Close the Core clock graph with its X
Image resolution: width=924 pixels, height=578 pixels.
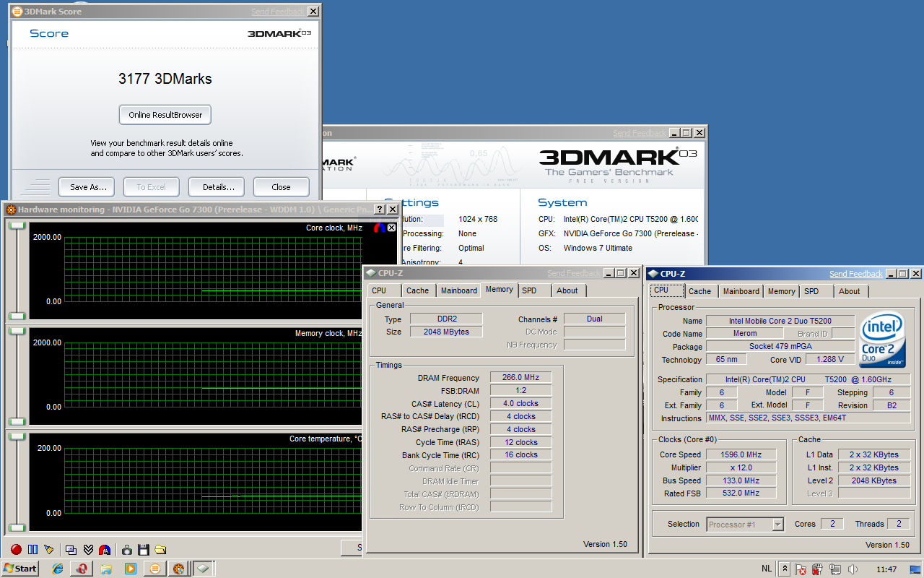(391, 228)
